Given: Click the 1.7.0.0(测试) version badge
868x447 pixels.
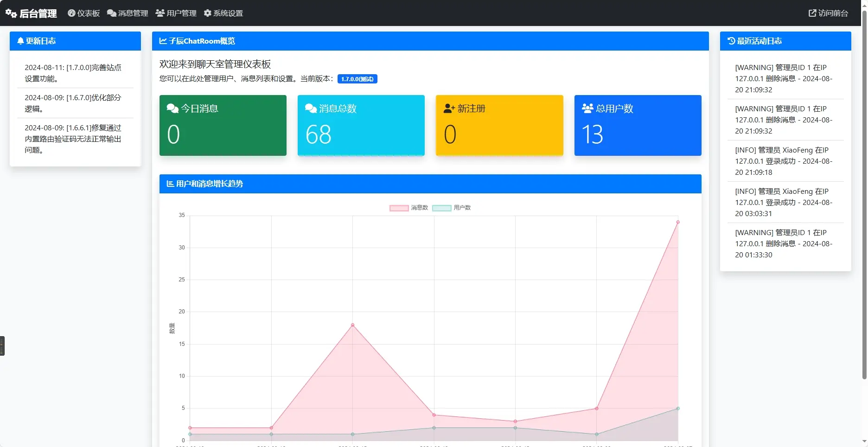Looking at the screenshot, I should click(357, 79).
